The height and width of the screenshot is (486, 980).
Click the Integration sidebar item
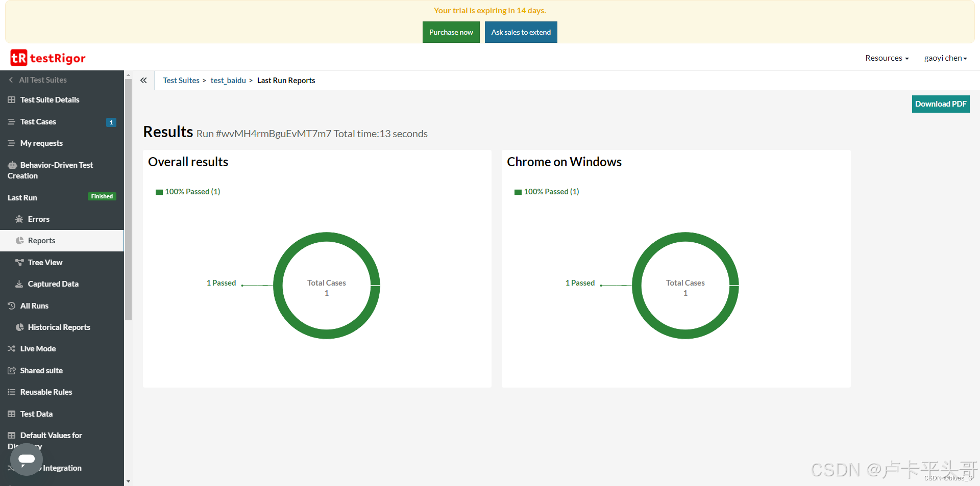pos(62,468)
